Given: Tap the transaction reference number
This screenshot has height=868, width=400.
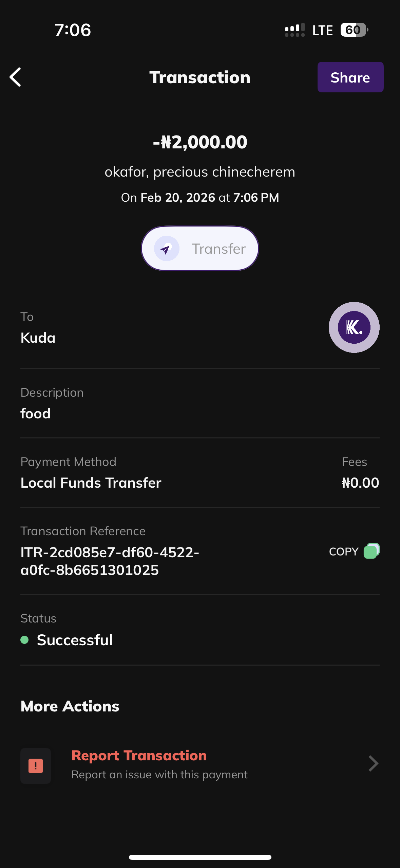Looking at the screenshot, I should point(110,561).
